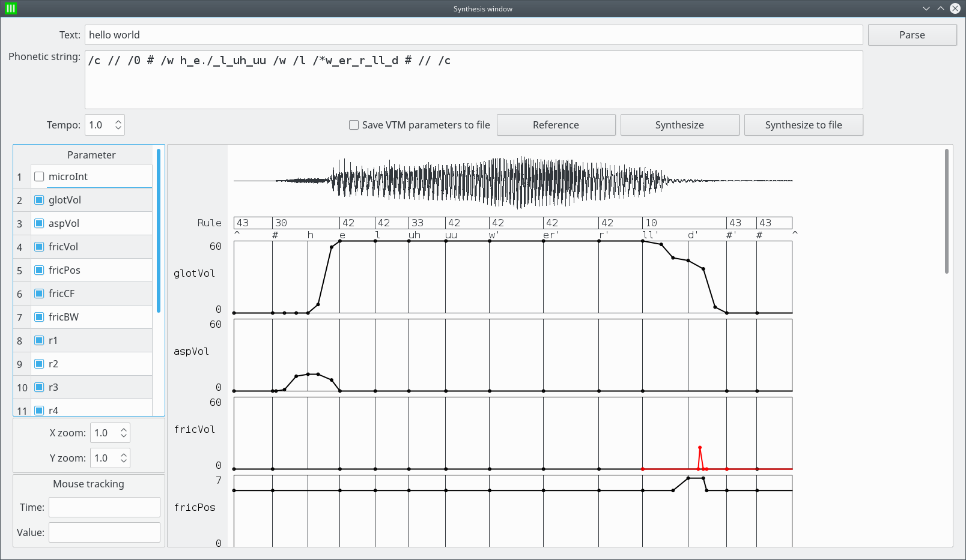966x560 pixels.
Task: Increase X zoom with the up arrow
Action: (124, 429)
